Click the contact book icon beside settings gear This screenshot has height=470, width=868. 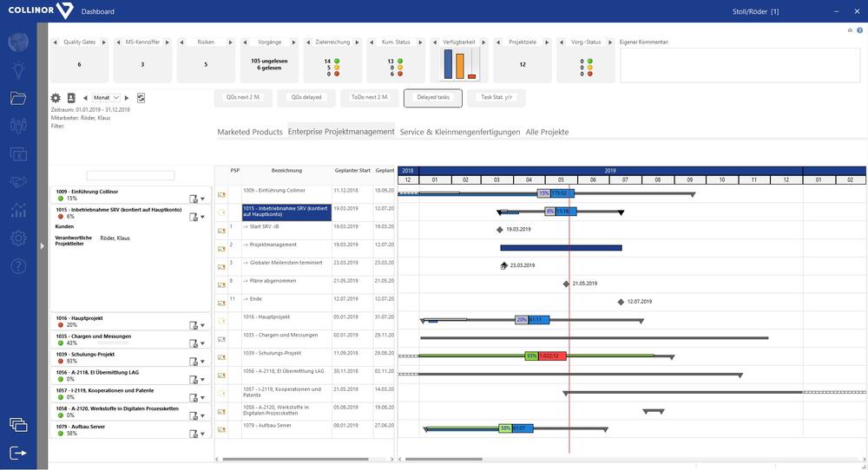pos(71,98)
